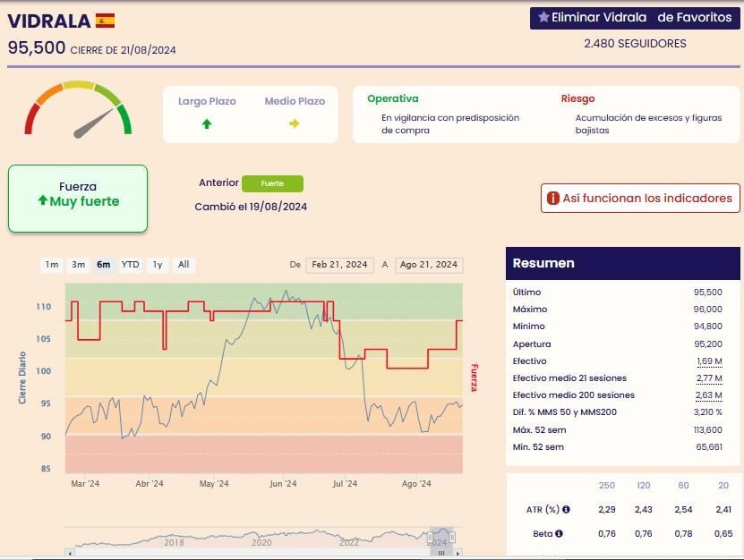744x560 pixels.
Task: Select the All chart range
Action: [x=184, y=265]
